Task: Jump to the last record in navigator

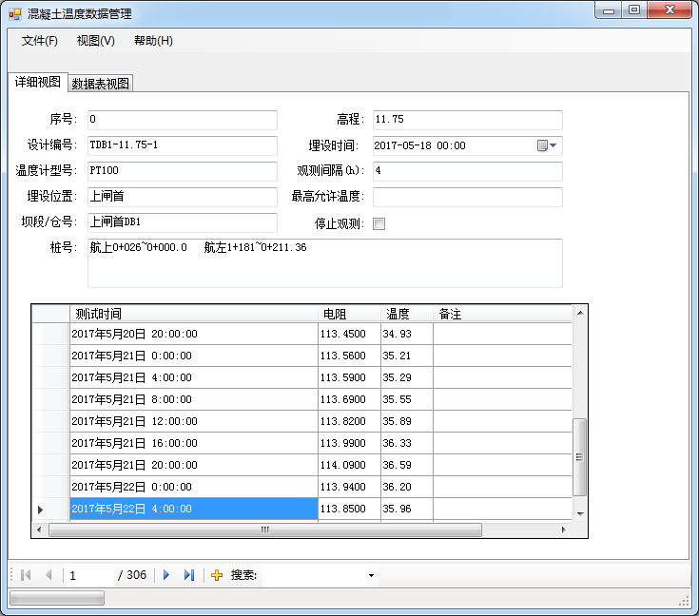Action: pos(189,575)
